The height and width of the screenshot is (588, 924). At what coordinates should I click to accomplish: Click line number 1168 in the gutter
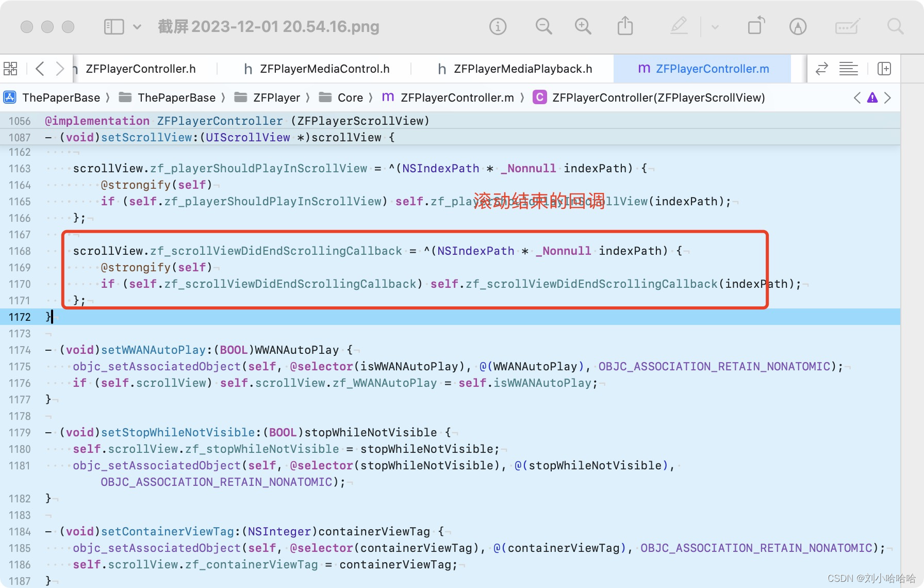[x=20, y=251]
